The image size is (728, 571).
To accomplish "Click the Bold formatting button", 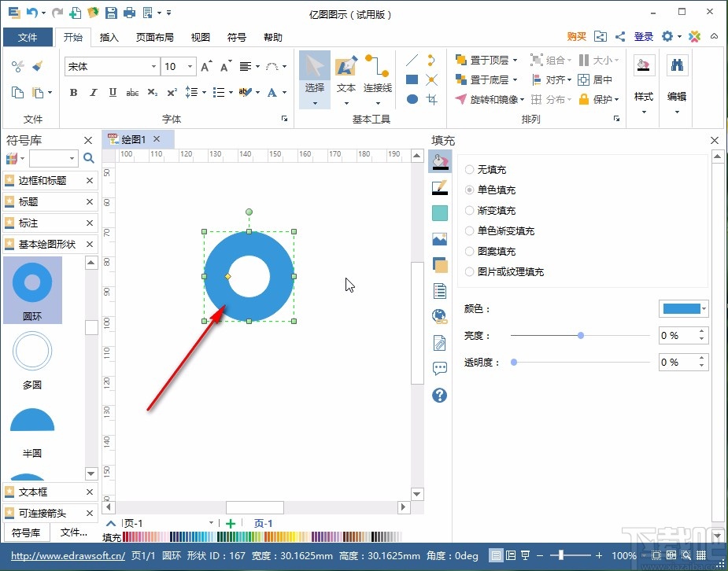I will click(x=73, y=92).
